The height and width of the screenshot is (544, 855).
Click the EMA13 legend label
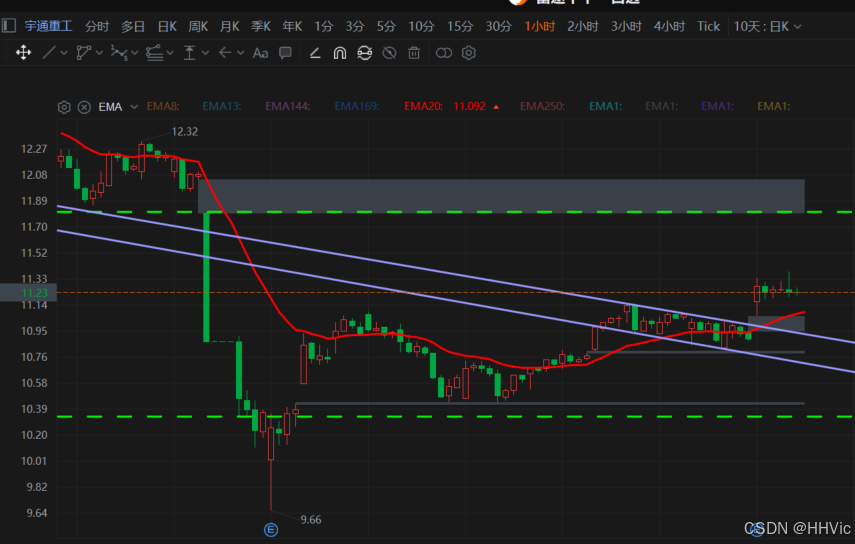coord(222,106)
